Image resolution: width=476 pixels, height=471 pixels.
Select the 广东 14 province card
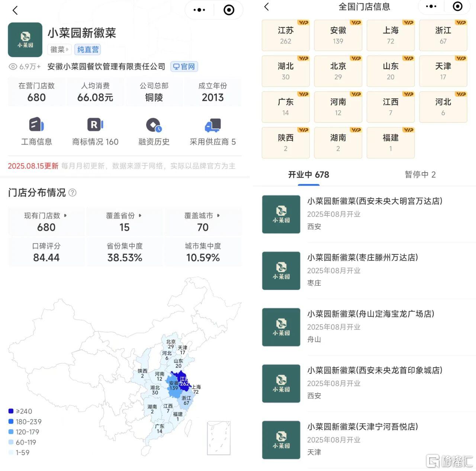286,107
